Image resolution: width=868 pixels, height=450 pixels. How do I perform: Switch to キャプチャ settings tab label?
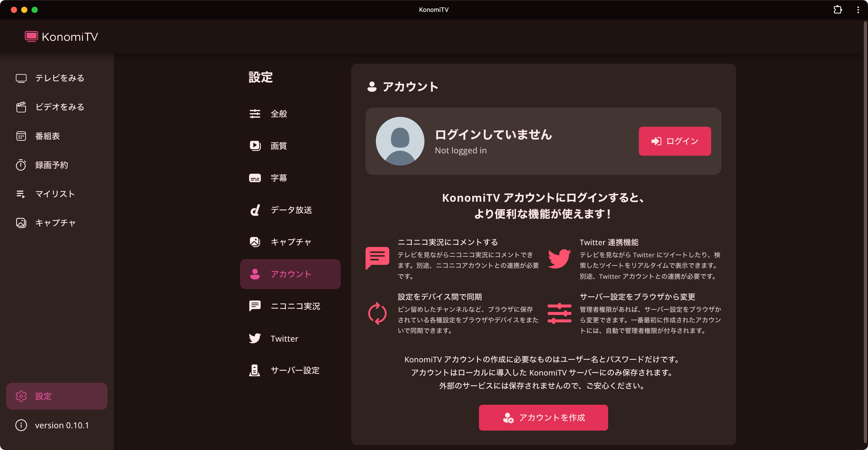pyautogui.click(x=291, y=242)
